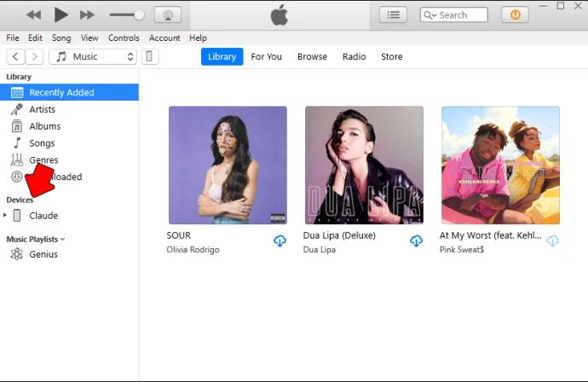Click the Pink Sweat$ artist name
The width and height of the screenshot is (588, 382).
(x=462, y=250)
